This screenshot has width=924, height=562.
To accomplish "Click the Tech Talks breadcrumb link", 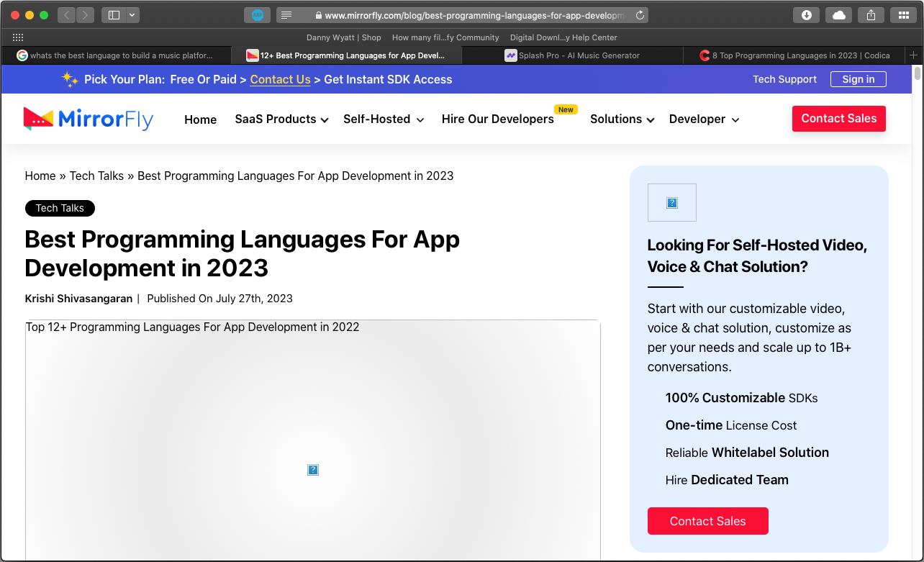I will (96, 176).
